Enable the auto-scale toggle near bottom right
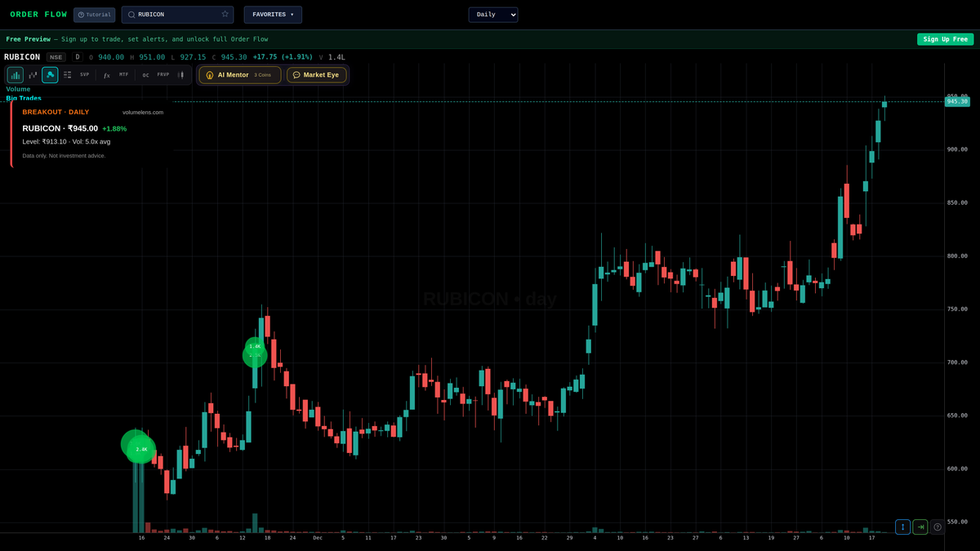The height and width of the screenshot is (551, 980). click(902, 527)
